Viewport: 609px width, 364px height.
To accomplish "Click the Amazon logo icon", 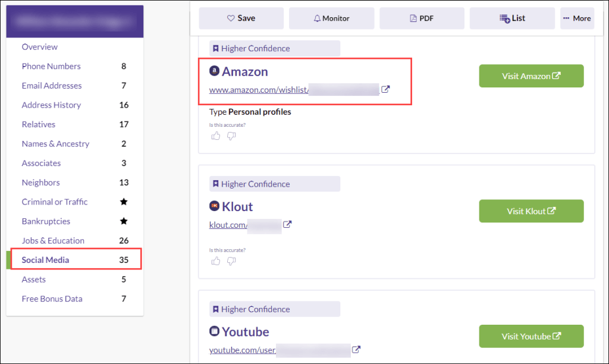I will pos(214,71).
